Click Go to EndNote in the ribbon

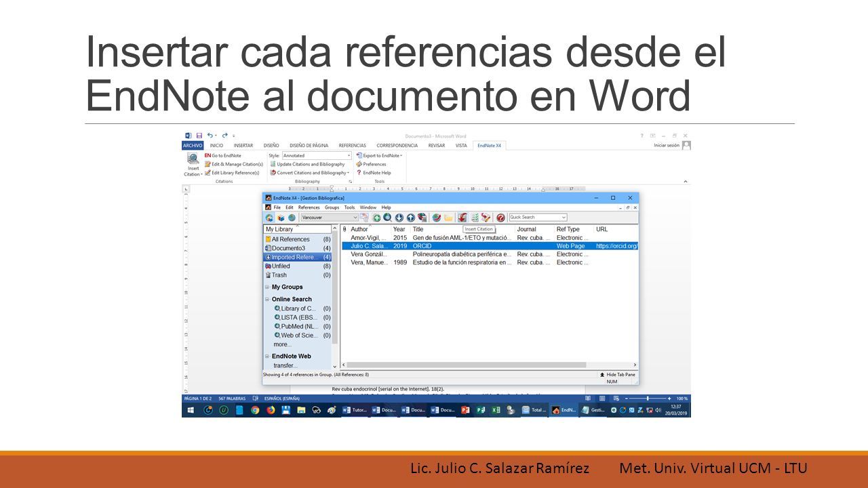(222, 156)
